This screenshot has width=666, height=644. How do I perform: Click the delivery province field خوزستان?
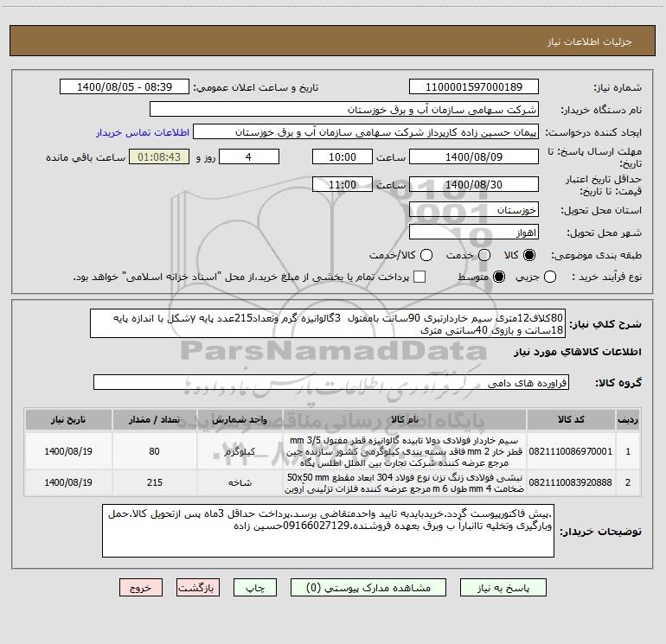coord(474,210)
